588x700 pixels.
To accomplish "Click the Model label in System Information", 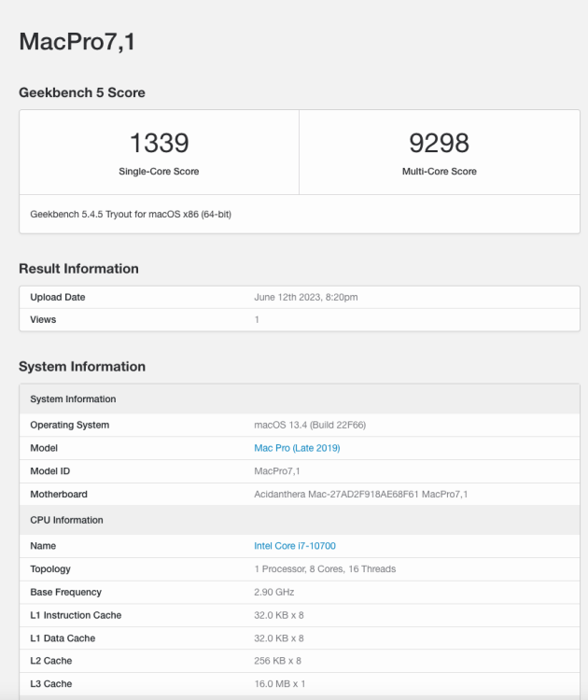I will tap(44, 448).
